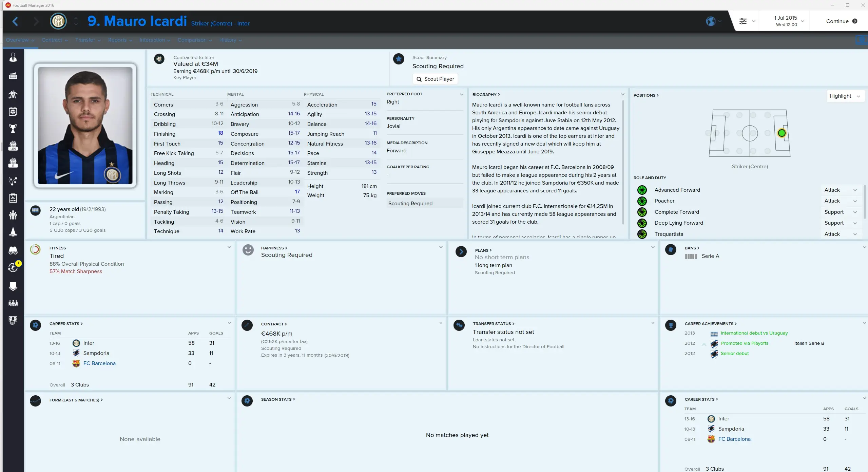Open the fixtures schedule sidebar icon
Image resolution: width=868 pixels, height=472 pixels.
13,111
